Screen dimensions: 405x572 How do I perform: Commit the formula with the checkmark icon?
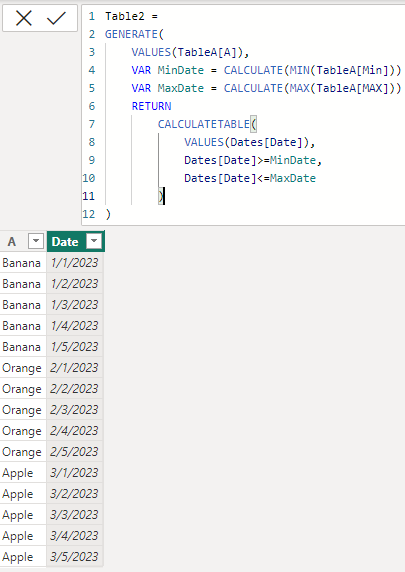(x=56, y=18)
